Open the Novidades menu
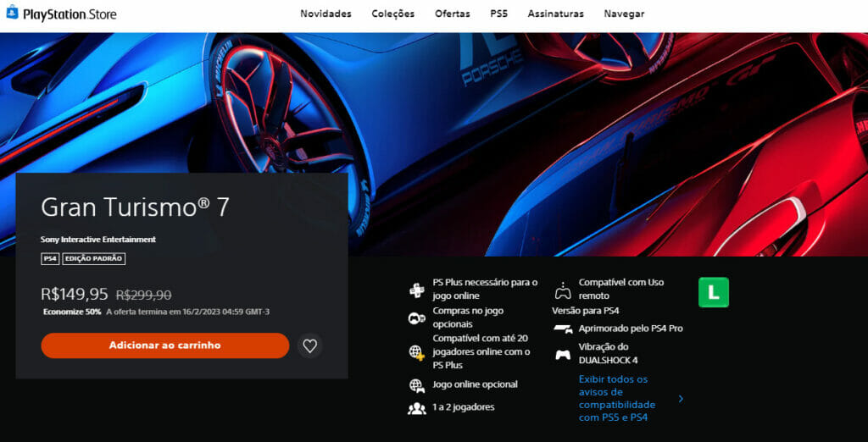The width and height of the screenshot is (868, 442). 325,14
